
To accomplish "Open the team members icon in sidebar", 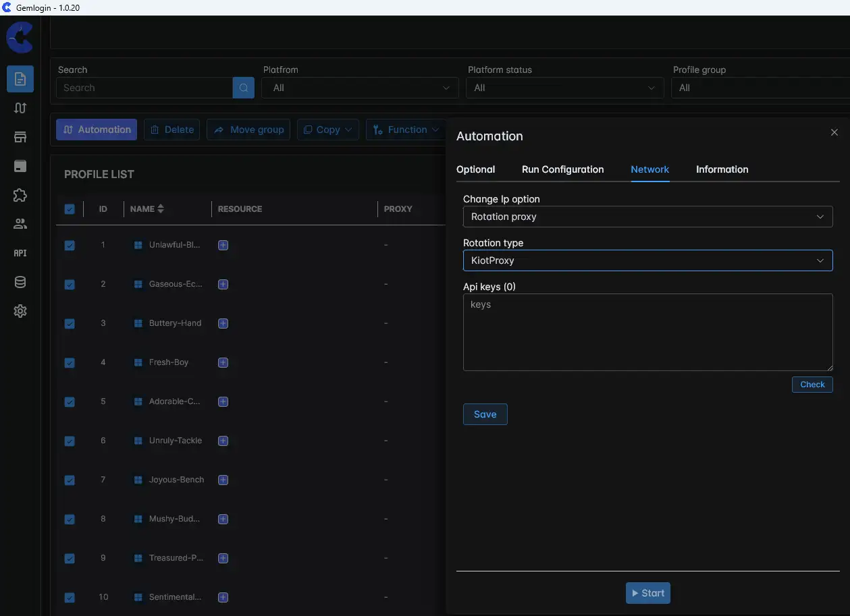I will coord(20,224).
